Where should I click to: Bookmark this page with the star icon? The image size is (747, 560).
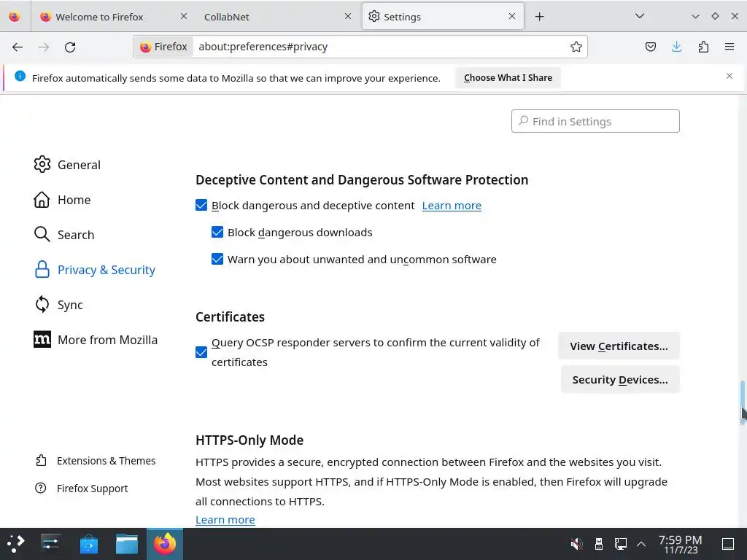[576, 47]
